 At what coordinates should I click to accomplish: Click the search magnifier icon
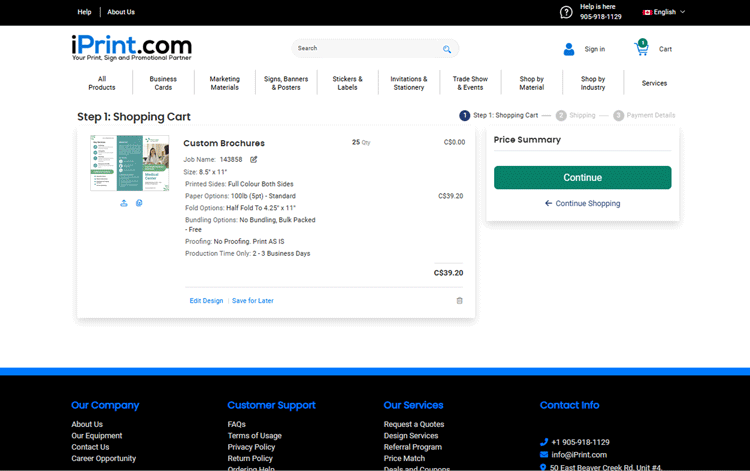(x=447, y=49)
